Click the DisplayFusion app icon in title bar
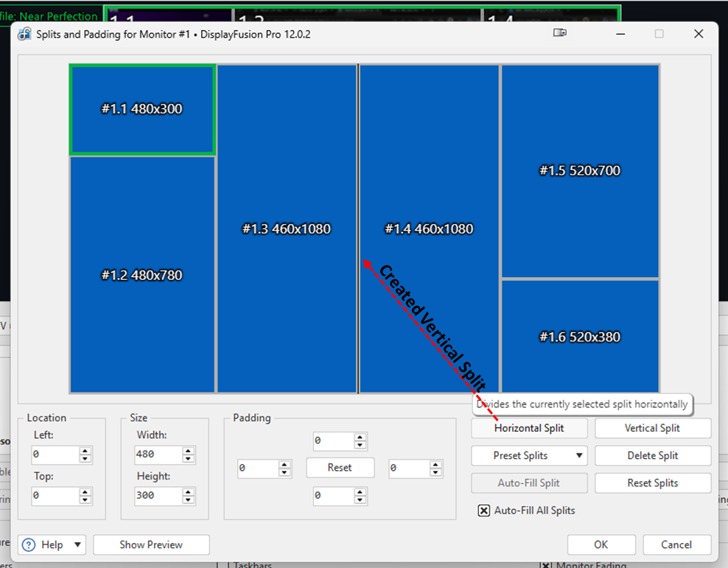Screen dimensions: 728x568 click(25, 34)
